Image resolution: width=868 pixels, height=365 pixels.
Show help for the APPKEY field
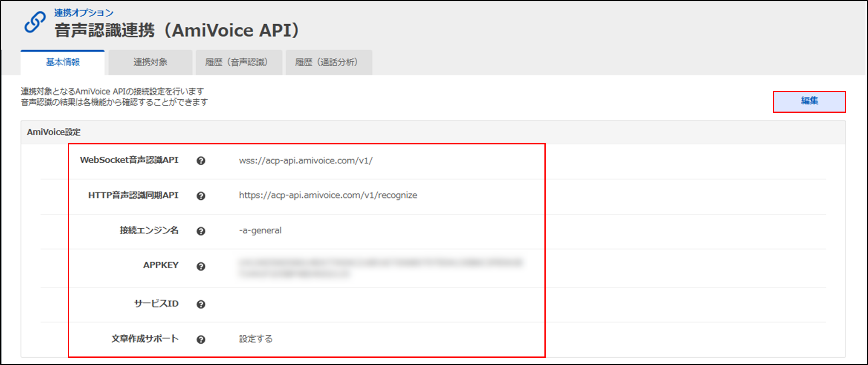point(201,266)
